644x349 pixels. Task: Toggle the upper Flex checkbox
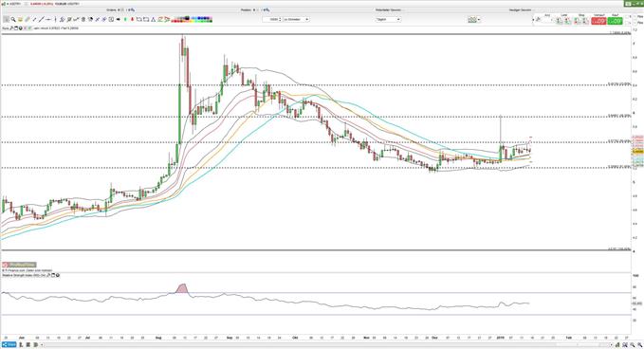pos(635,16)
